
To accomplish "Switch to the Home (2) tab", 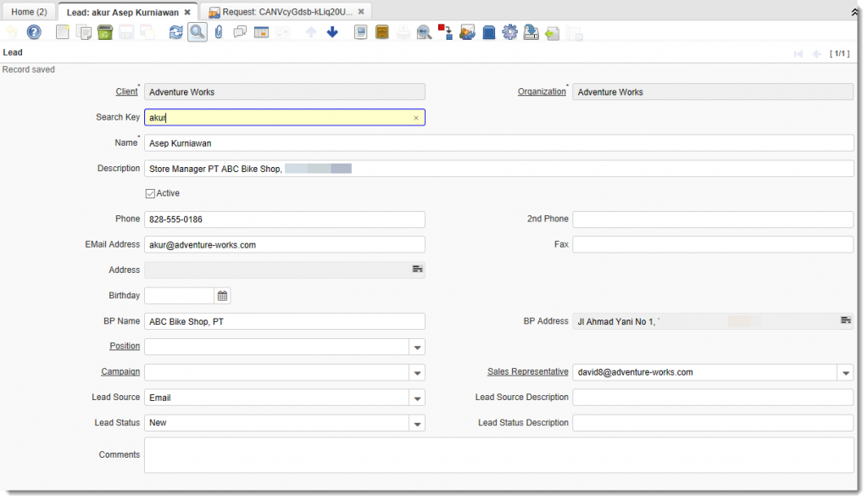I will coord(29,12).
